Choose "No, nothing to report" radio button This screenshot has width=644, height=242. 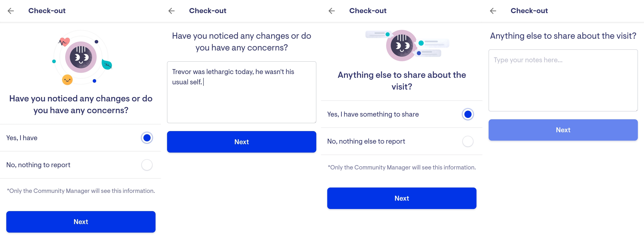[147, 165]
